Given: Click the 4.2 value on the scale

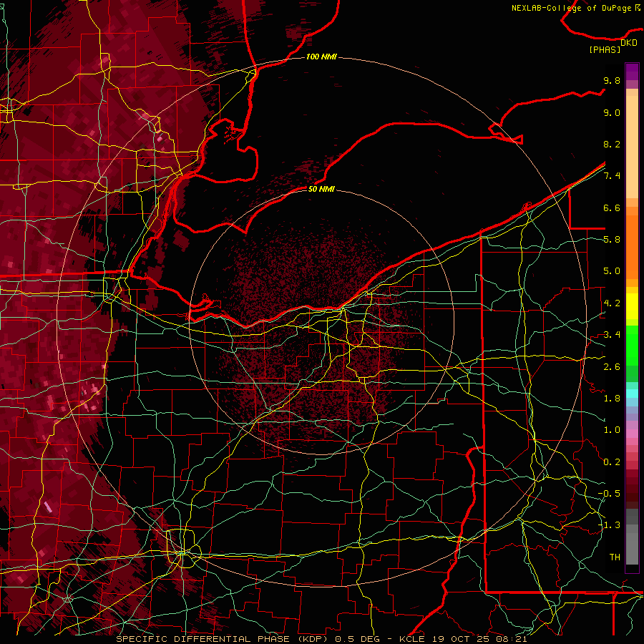Looking at the screenshot, I should (612, 303).
